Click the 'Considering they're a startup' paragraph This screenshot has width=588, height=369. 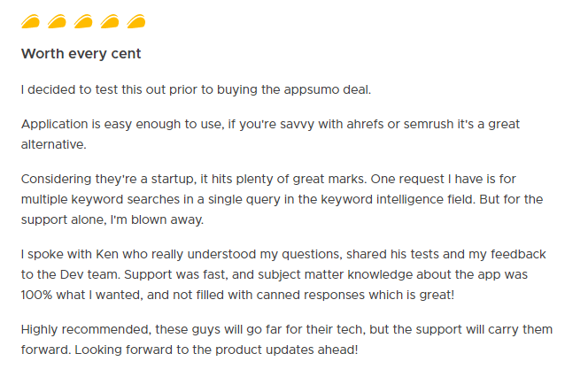click(282, 199)
